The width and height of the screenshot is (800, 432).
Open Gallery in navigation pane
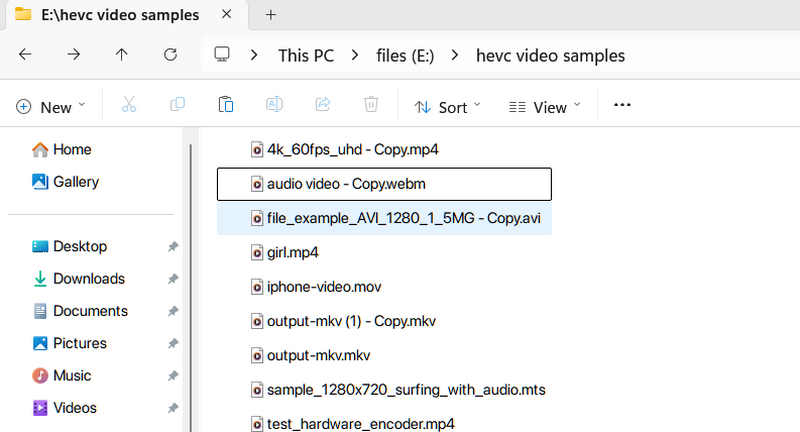(x=65, y=182)
